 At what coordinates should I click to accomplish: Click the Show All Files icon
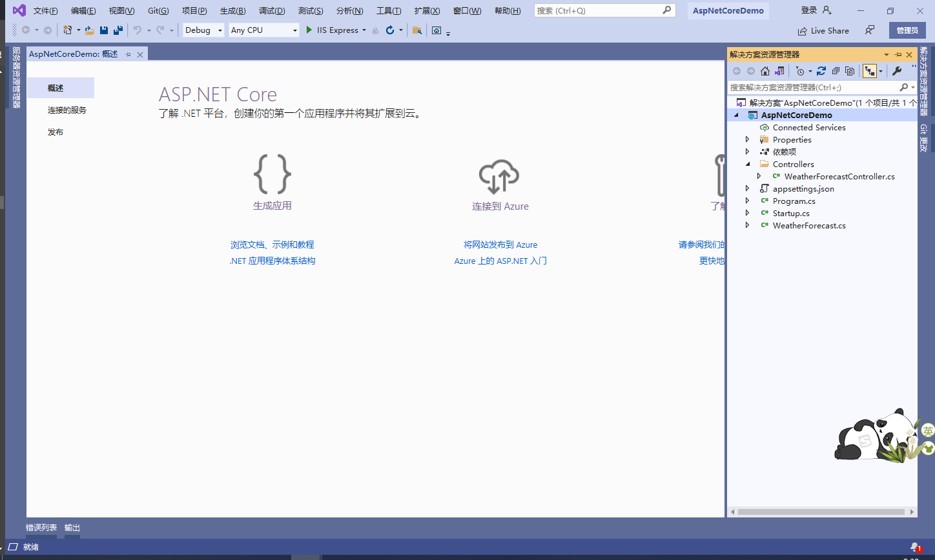[850, 71]
